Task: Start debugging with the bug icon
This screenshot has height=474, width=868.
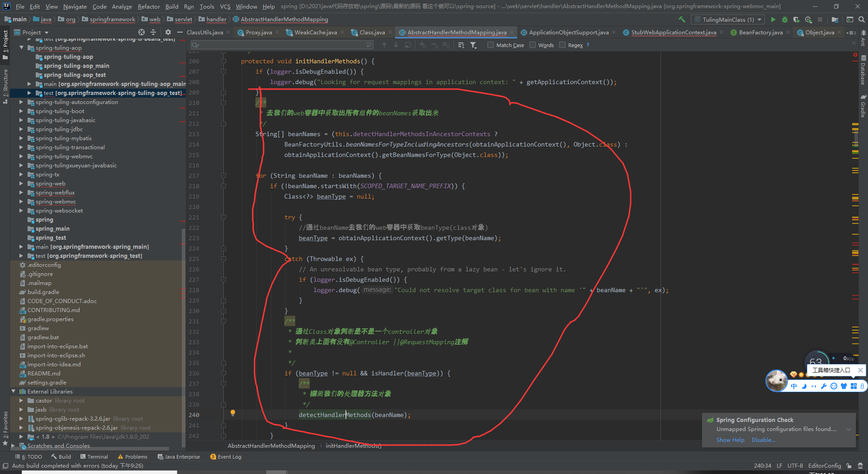Action: click(785, 19)
